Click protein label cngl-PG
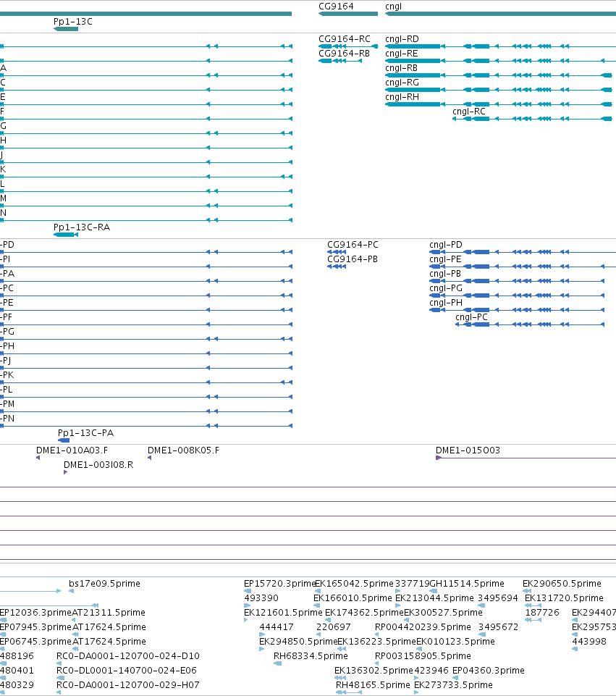 (446, 288)
